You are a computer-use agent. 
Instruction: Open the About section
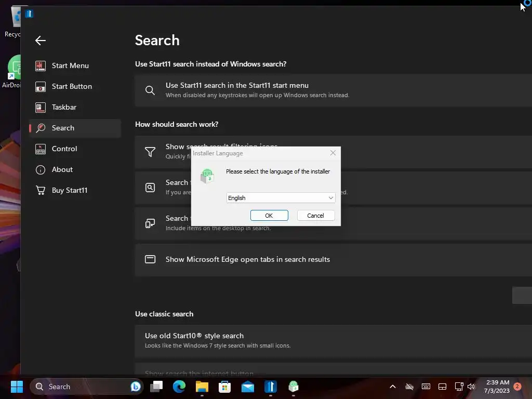(x=75, y=169)
